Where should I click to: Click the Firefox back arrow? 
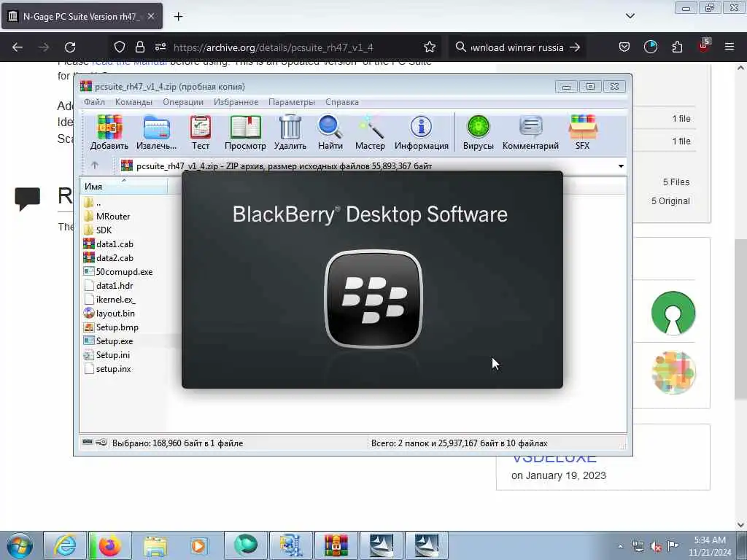click(x=18, y=47)
